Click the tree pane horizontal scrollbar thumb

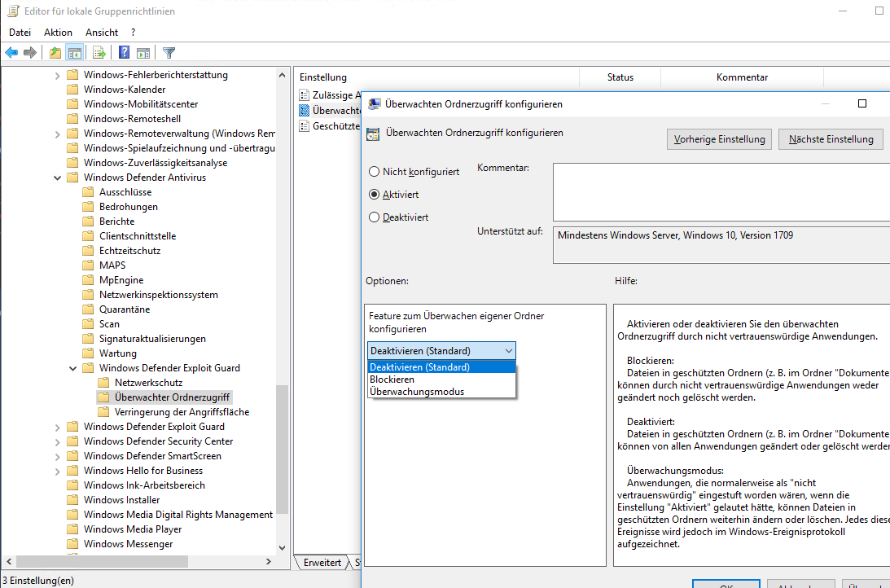click(x=102, y=561)
